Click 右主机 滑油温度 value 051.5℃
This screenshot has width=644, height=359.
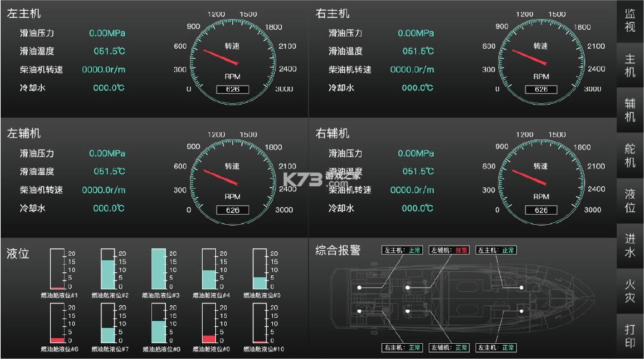tap(418, 51)
